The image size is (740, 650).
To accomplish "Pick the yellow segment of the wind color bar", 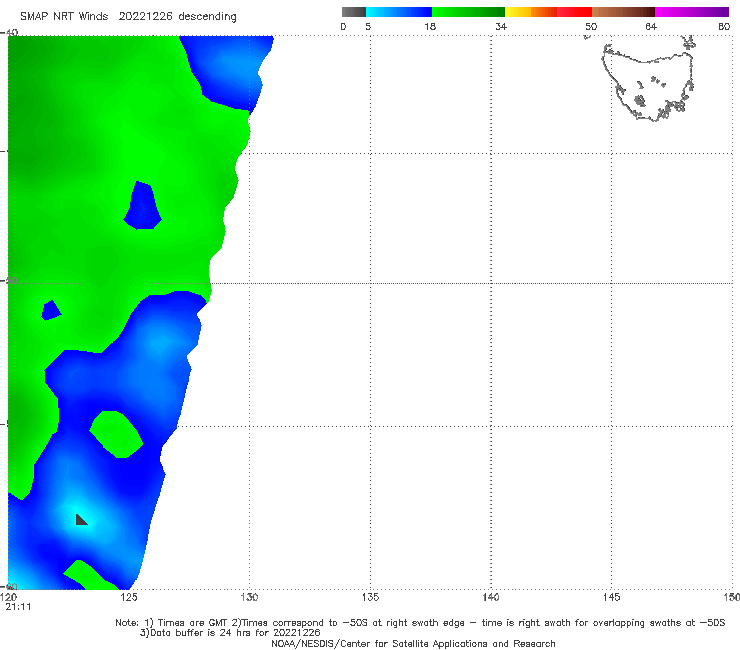I will coord(518,12).
